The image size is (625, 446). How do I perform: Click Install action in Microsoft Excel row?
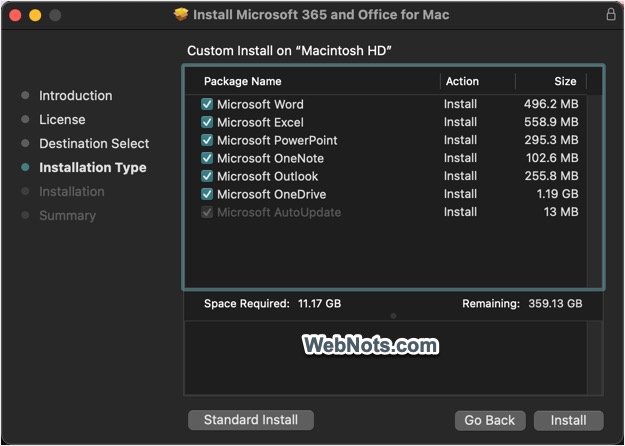pos(460,122)
